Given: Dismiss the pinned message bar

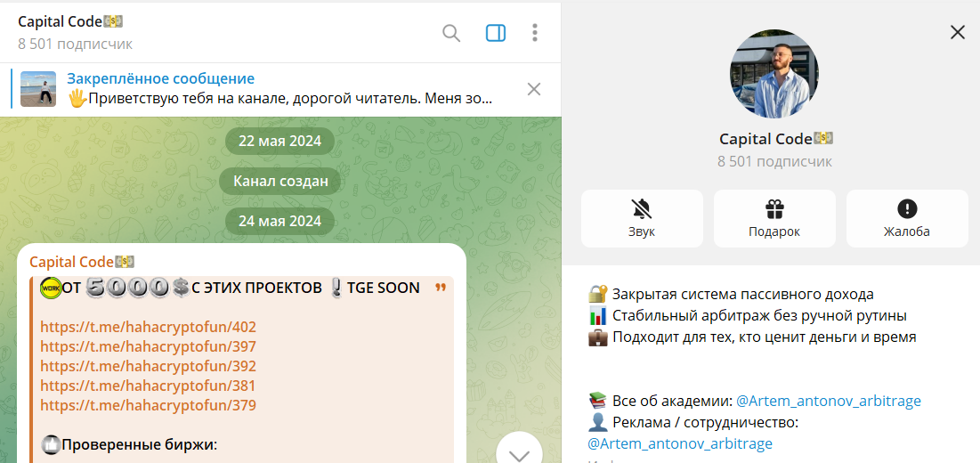Looking at the screenshot, I should coord(534,89).
